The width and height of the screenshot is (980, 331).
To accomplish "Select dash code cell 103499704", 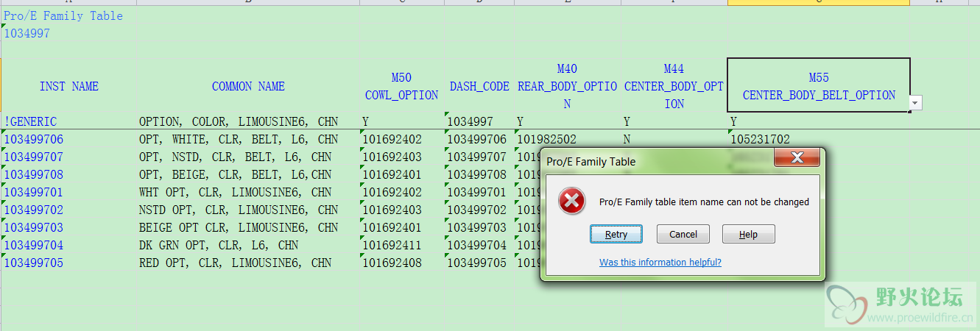I will pyautogui.click(x=479, y=245).
